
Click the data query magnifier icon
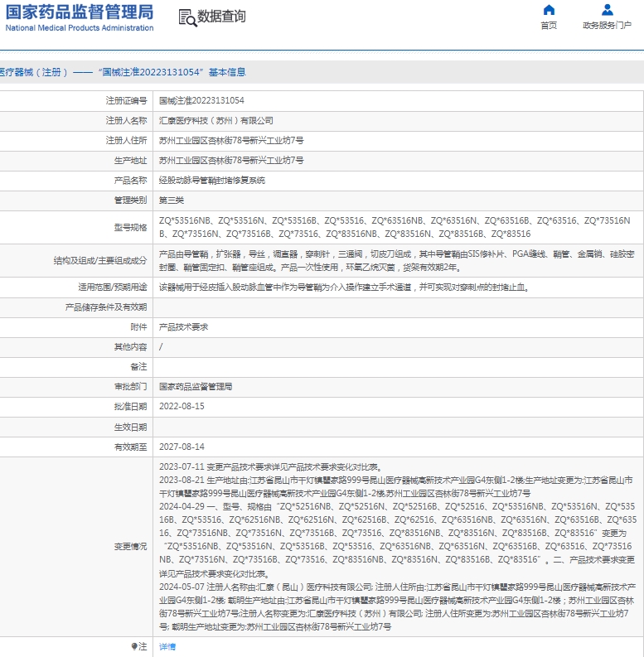click(x=187, y=18)
